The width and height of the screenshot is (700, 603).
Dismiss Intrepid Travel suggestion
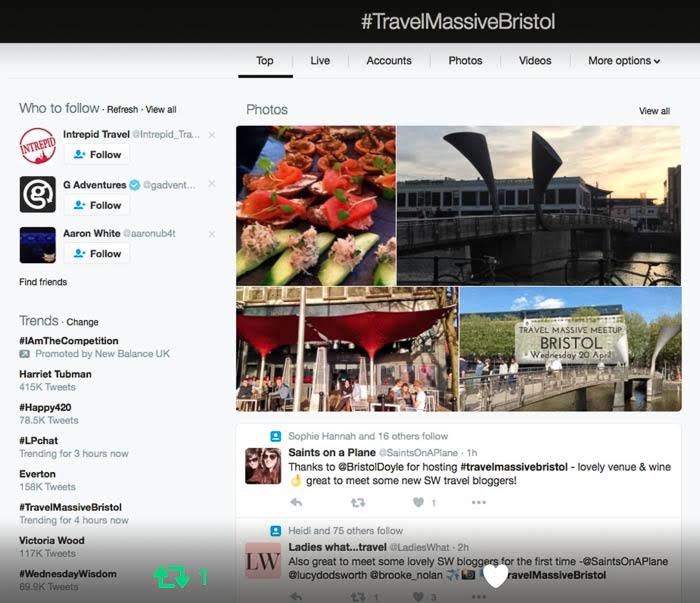(212, 135)
